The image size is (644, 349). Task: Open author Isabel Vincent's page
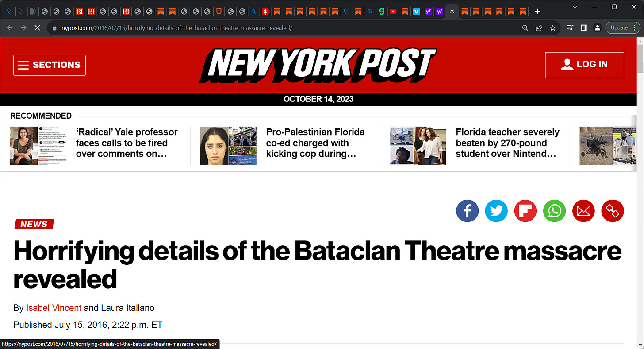(54, 308)
